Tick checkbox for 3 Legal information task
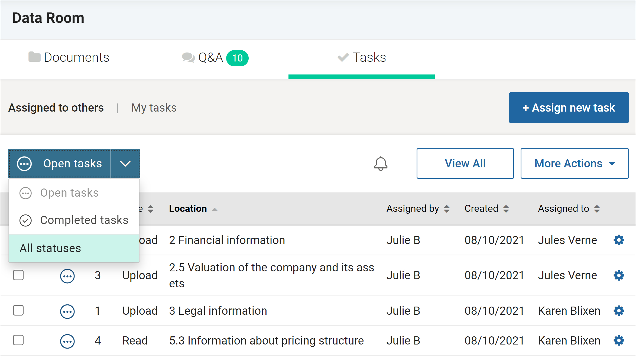636x364 pixels. click(18, 310)
